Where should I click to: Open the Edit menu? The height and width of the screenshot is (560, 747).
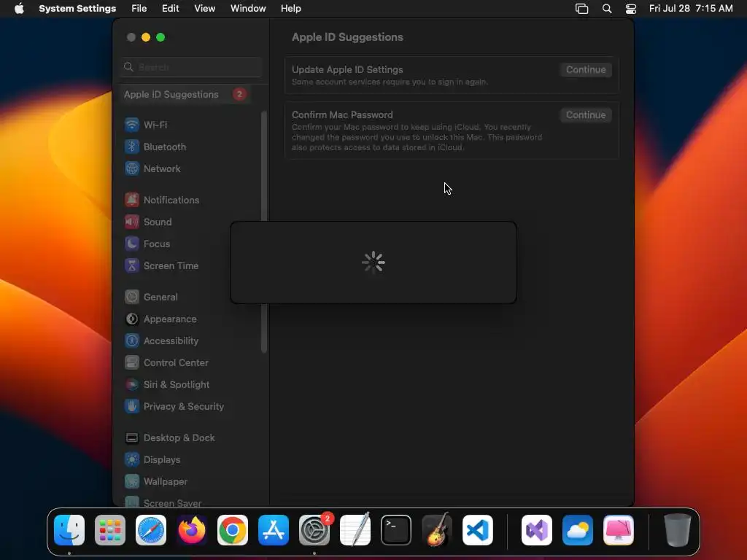tap(171, 9)
